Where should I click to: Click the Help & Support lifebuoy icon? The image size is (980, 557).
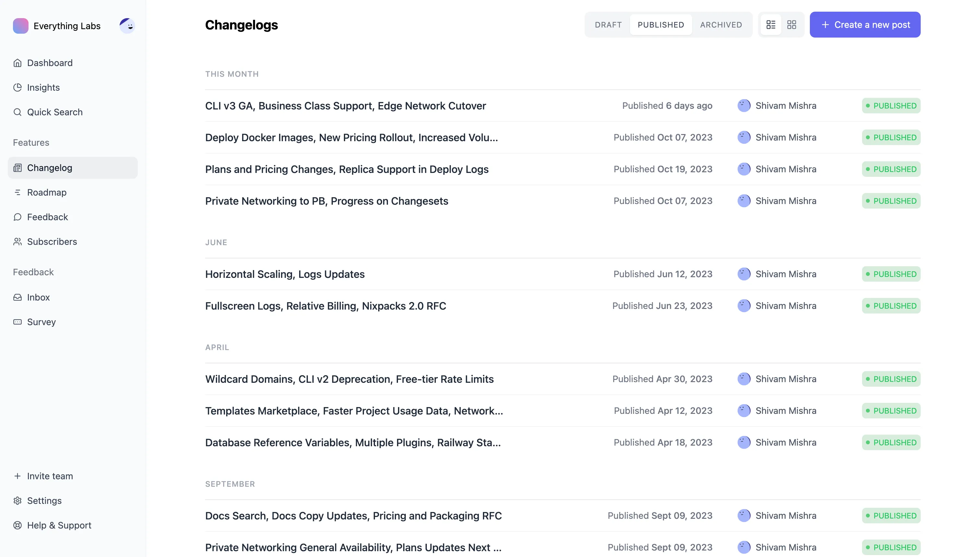click(x=17, y=525)
